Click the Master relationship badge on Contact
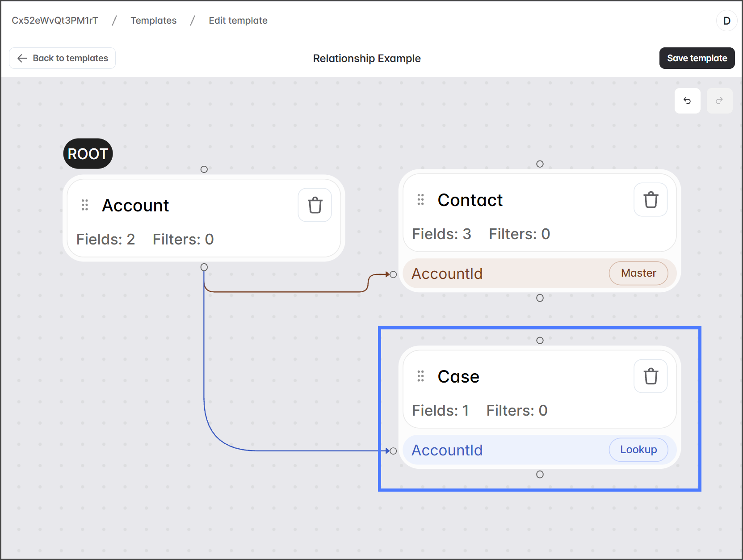The width and height of the screenshot is (743, 560). point(638,273)
